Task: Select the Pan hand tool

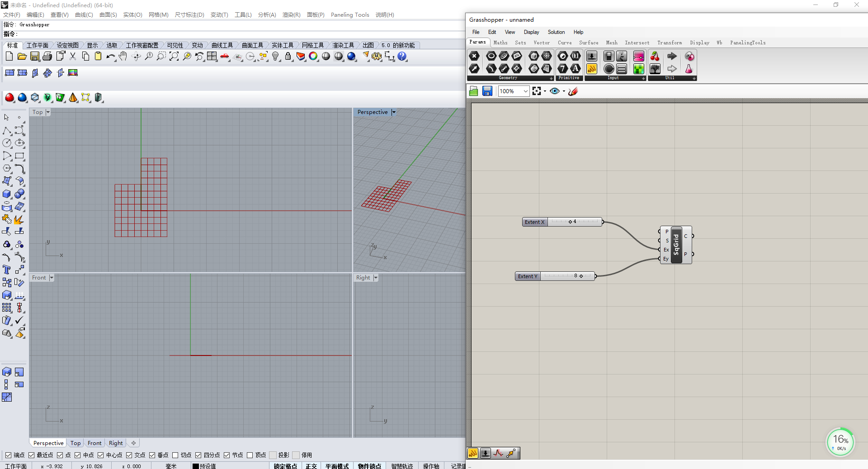Action: 123,57
